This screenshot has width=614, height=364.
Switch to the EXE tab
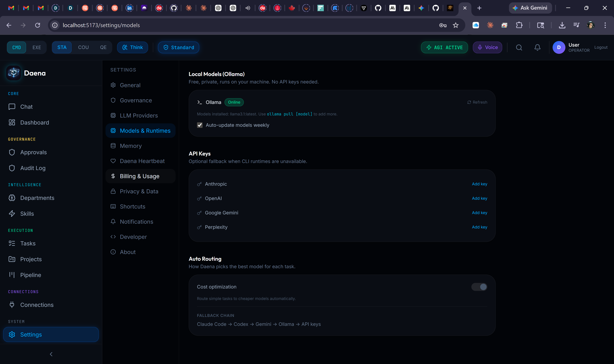[37, 47]
